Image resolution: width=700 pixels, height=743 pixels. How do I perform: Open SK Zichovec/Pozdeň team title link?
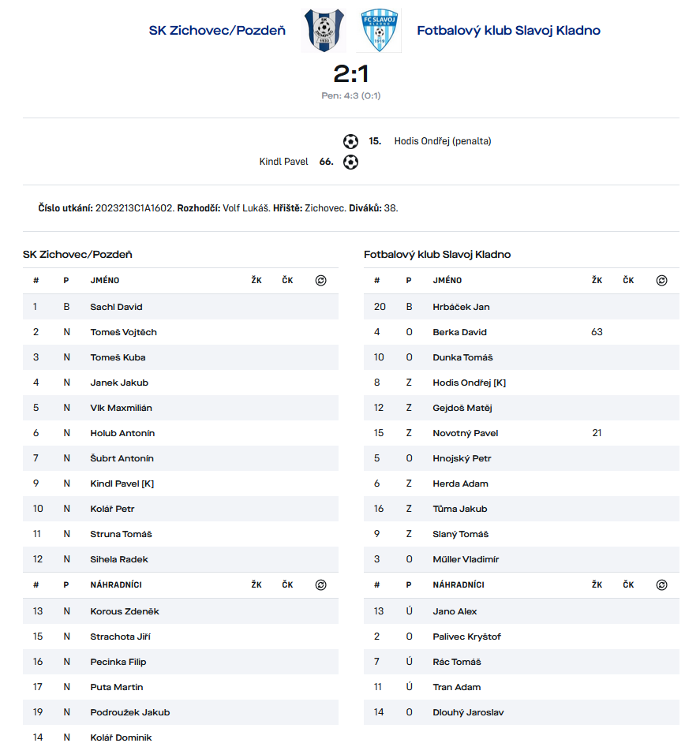click(217, 31)
